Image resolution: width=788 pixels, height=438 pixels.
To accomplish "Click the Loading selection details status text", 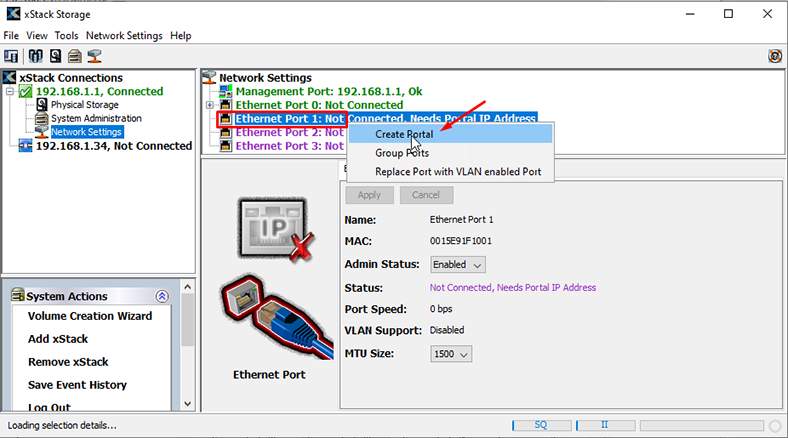I will click(x=62, y=425).
